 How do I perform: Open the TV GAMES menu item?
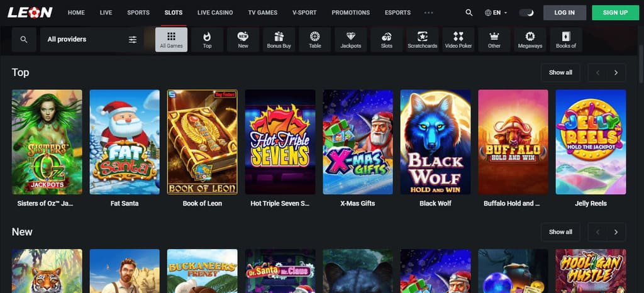[262, 13]
